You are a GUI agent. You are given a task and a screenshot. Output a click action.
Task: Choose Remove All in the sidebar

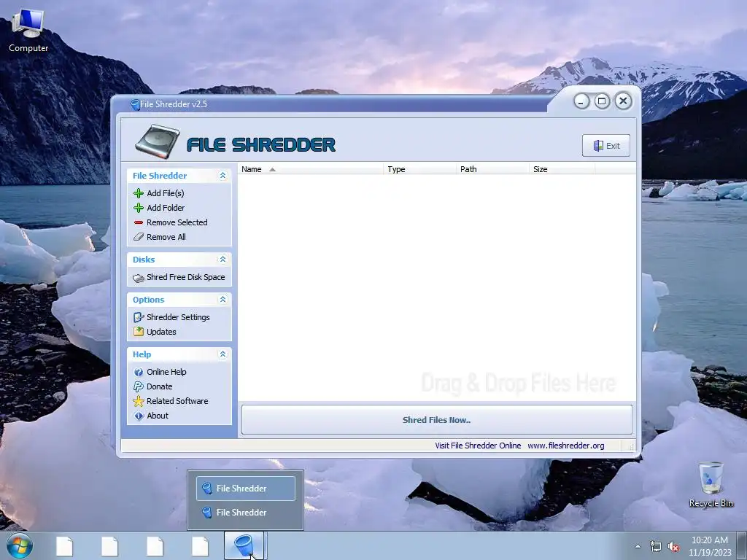tap(166, 237)
